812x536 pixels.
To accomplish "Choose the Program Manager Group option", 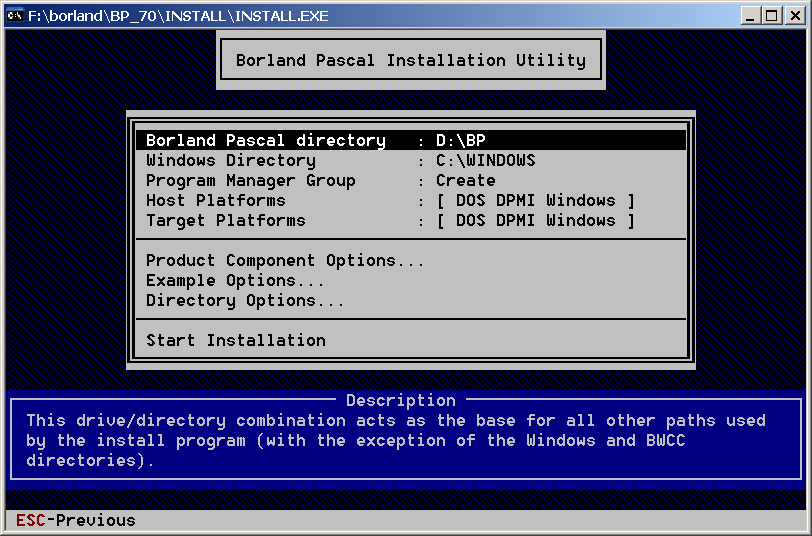I will tap(411, 181).
